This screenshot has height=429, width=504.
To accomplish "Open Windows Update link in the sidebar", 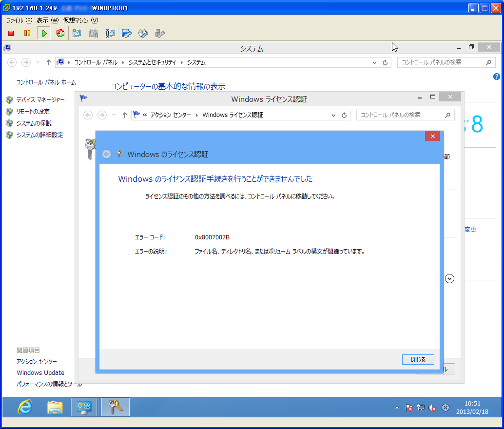I will (x=40, y=373).
